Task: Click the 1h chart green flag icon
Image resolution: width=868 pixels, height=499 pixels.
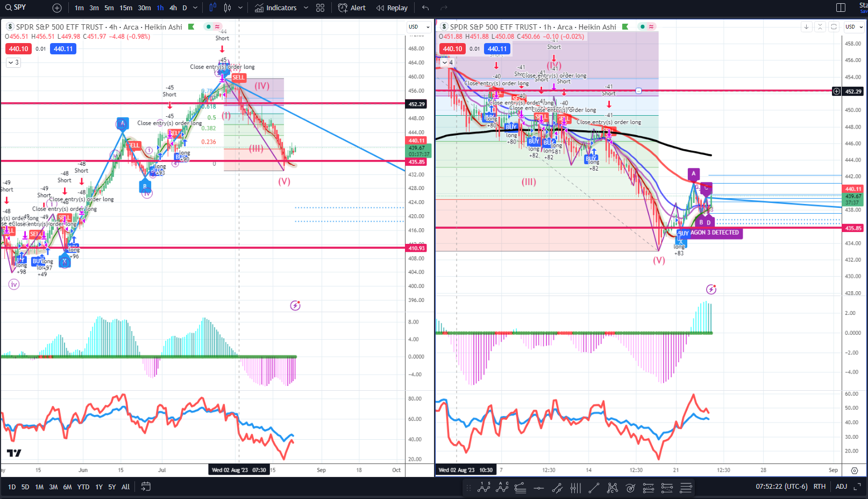Action: point(625,26)
